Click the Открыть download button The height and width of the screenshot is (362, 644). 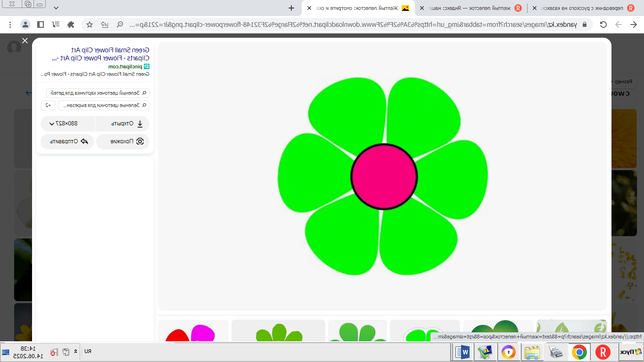[122, 124]
